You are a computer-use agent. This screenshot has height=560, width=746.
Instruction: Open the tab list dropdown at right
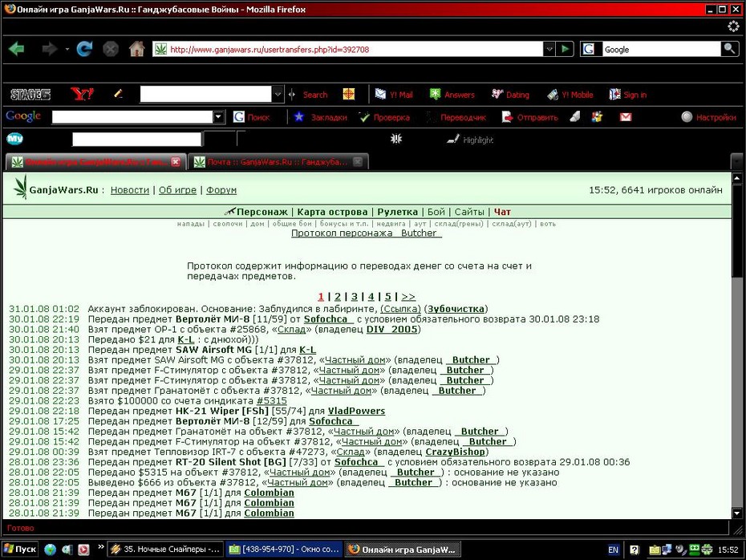click(736, 162)
